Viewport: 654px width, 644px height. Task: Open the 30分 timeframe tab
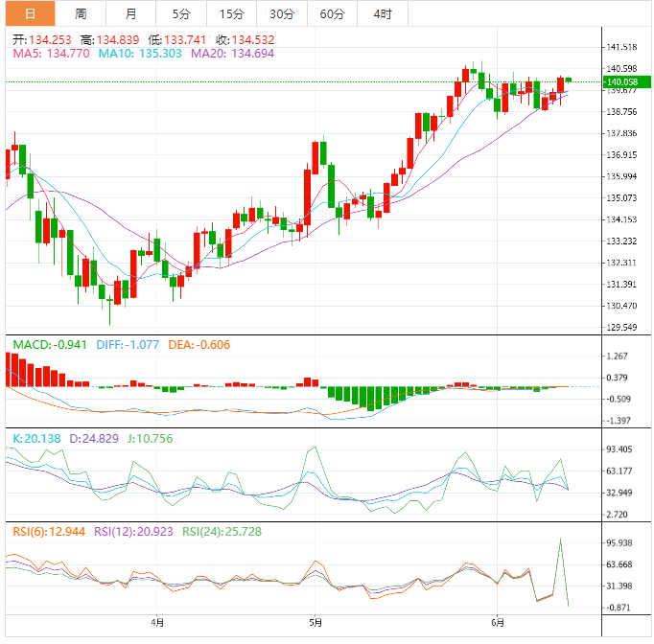tap(282, 13)
